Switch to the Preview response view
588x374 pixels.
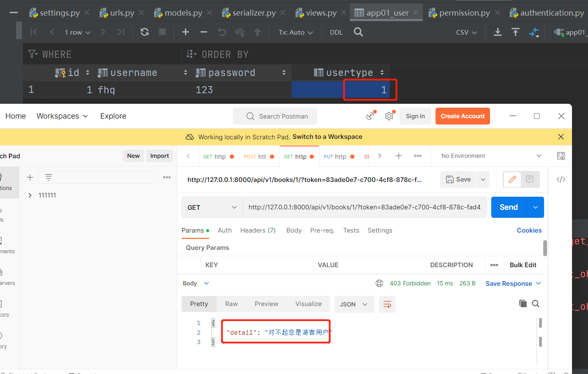[266, 304]
